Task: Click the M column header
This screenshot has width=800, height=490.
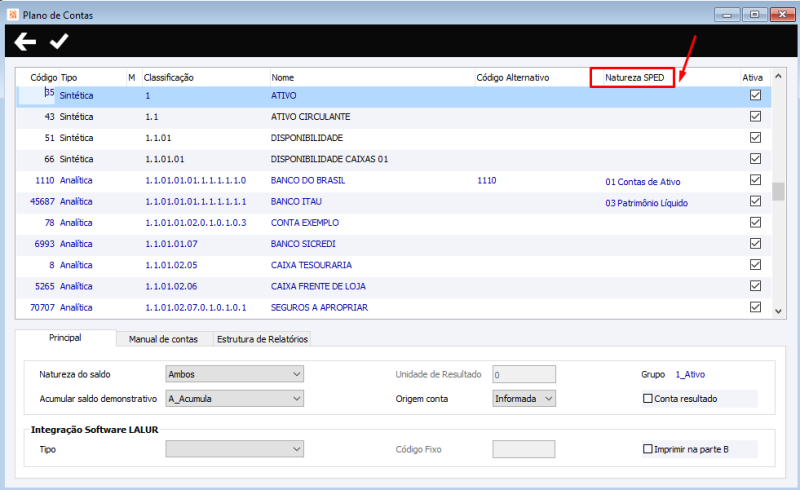Action: pyautogui.click(x=132, y=78)
